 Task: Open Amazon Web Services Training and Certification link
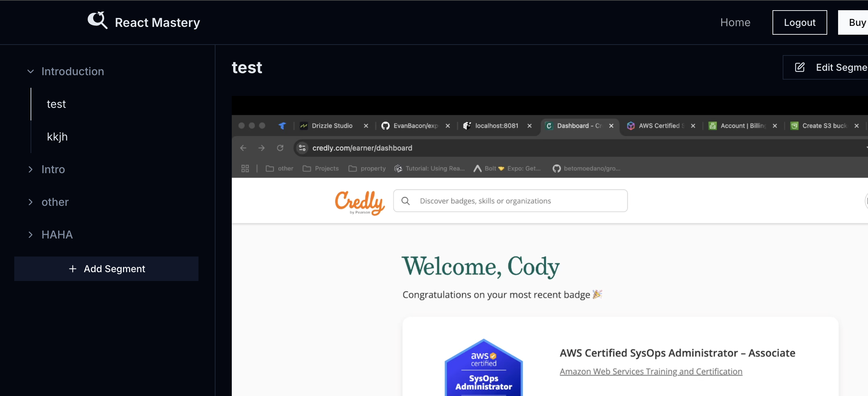click(x=651, y=372)
